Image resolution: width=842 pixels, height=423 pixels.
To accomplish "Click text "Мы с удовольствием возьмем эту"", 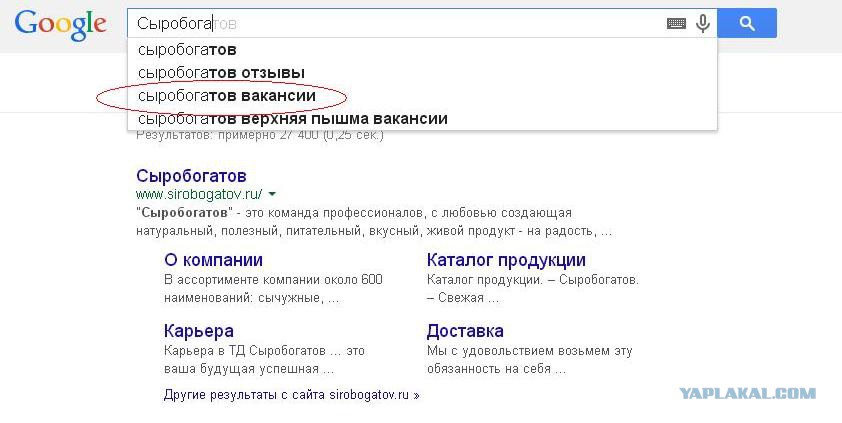I will 529,351.
